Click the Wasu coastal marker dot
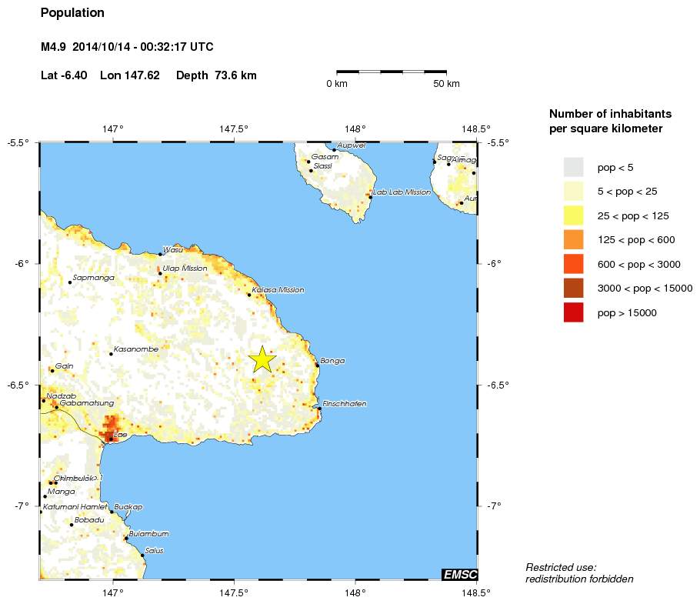The width and height of the screenshot is (700, 604). click(160, 254)
